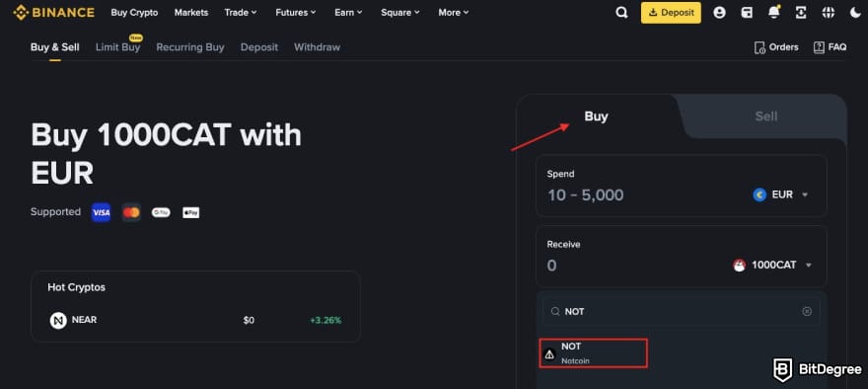Click the FAQ question icon
Viewport: 868px width, 389px height.
(x=819, y=47)
